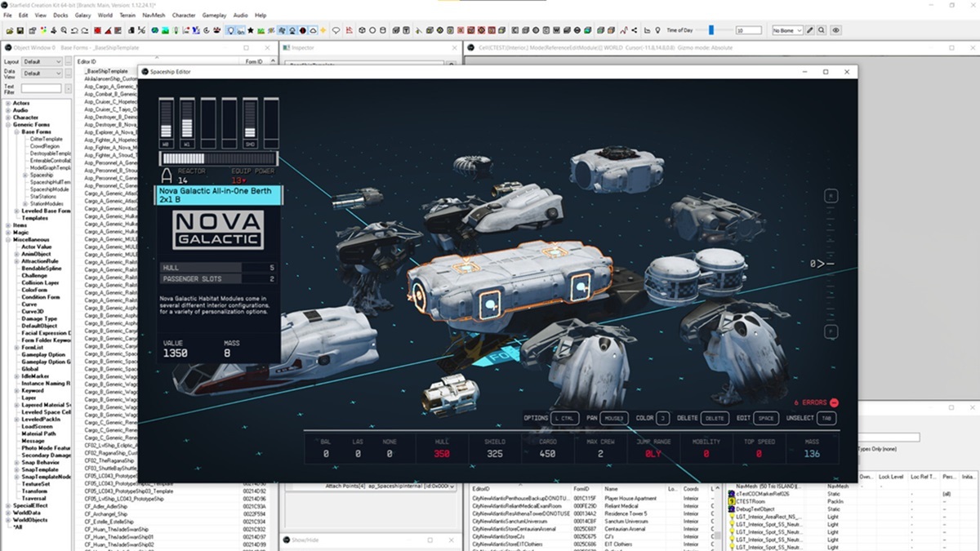This screenshot has width=980, height=551.
Task: Open the Galaxy menu
Action: click(82, 15)
